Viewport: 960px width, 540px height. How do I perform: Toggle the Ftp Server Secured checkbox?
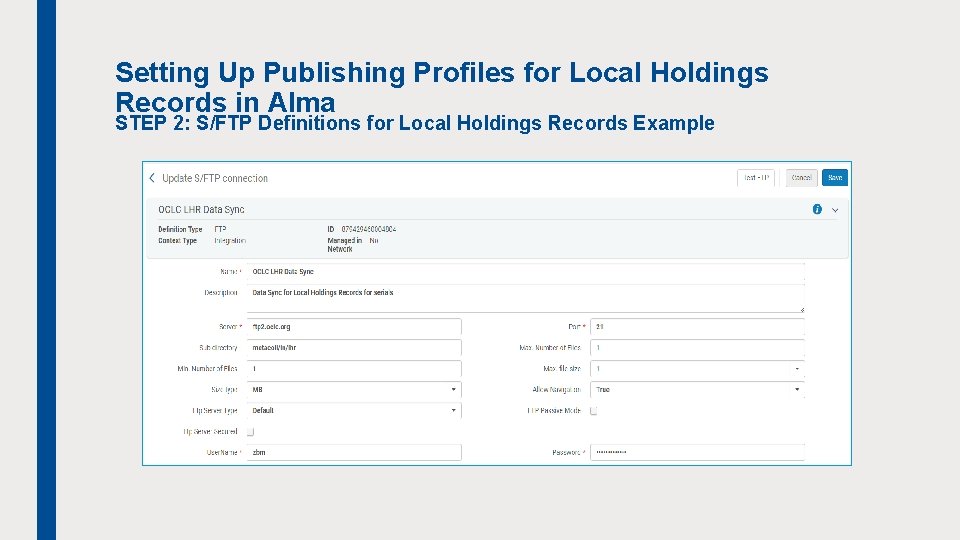250,432
